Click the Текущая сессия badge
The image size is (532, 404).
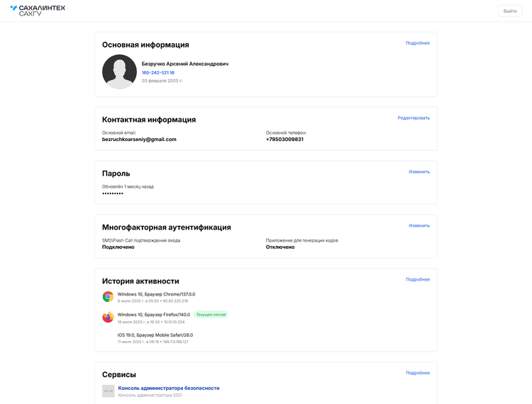[x=211, y=315]
